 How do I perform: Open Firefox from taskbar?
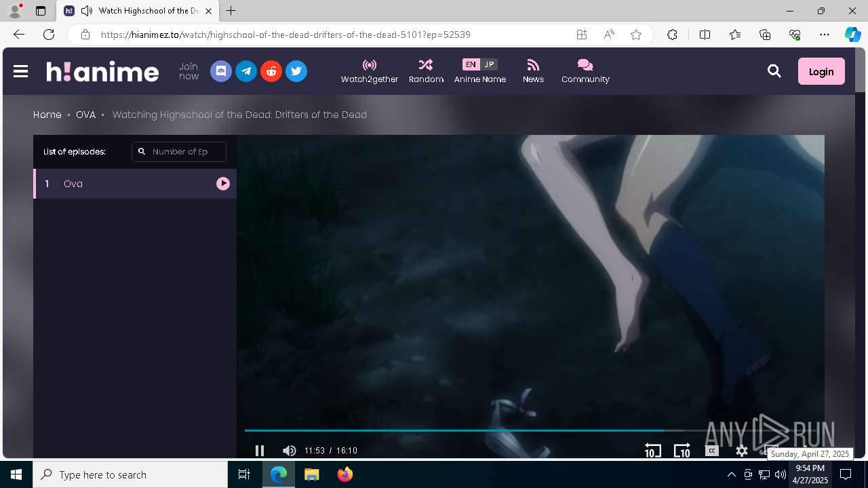pyautogui.click(x=344, y=474)
